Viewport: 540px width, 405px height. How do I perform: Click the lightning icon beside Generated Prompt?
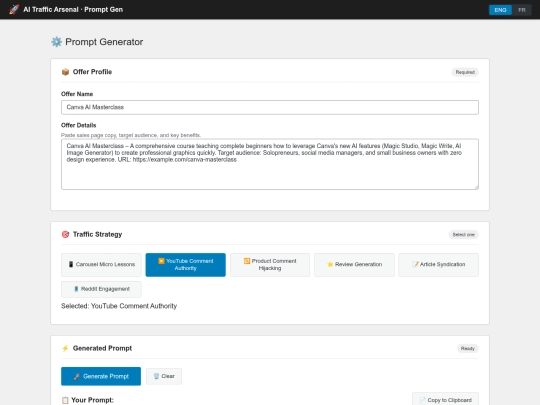(x=65, y=349)
